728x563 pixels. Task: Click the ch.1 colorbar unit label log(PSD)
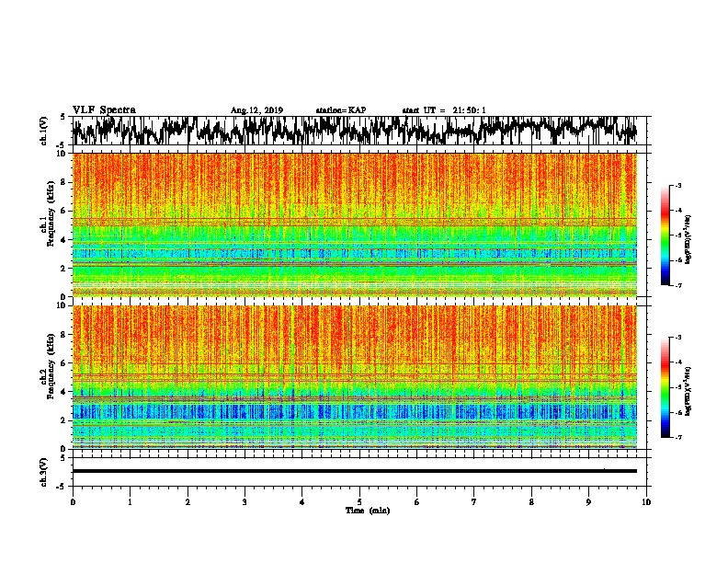tap(688, 239)
